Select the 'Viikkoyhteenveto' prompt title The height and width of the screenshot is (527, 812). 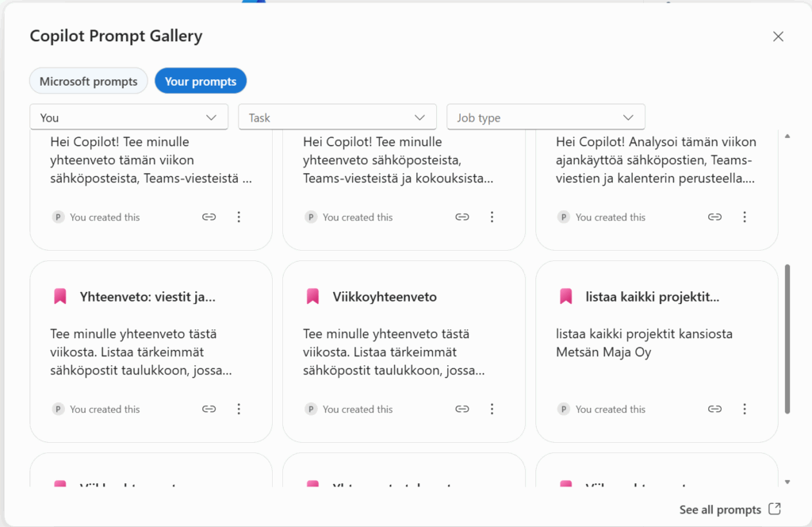[385, 296]
